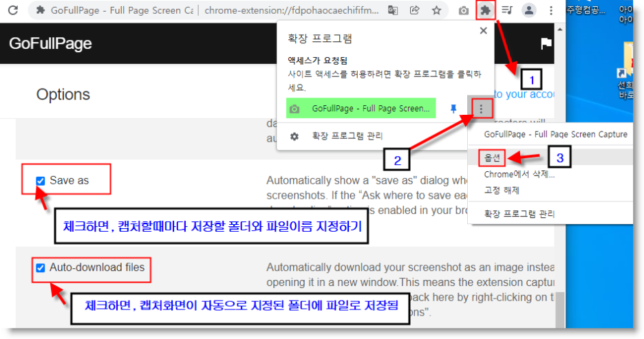Viewport: 644px width, 339px height.
Task: Open the media control playlist icon
Action: pos(507,10)
